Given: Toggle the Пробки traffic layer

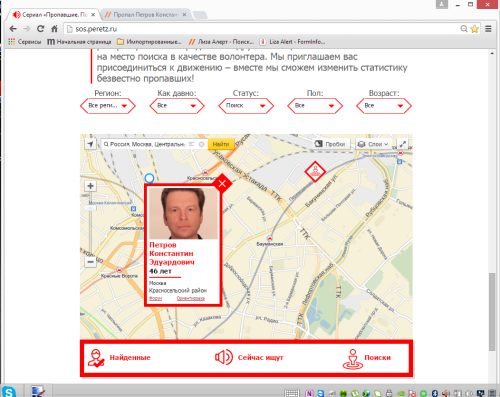Looking at the screenshot, I should [330, 144].
